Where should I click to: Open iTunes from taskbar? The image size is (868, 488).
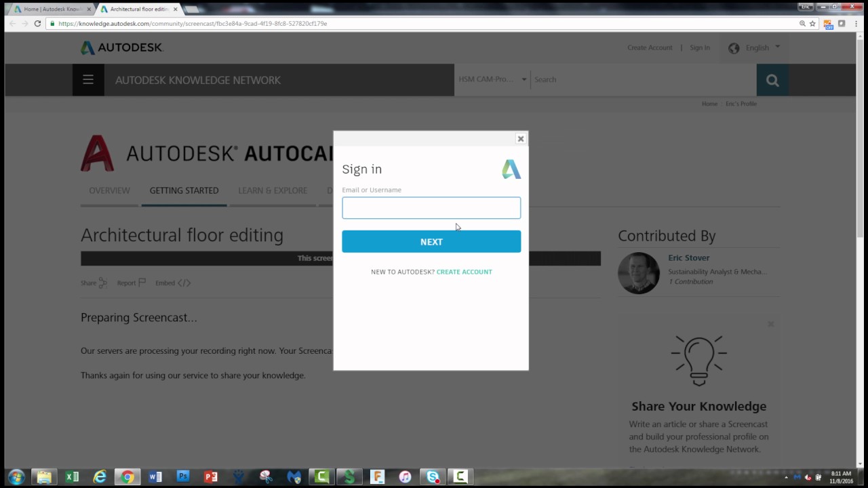click(405, 476)
